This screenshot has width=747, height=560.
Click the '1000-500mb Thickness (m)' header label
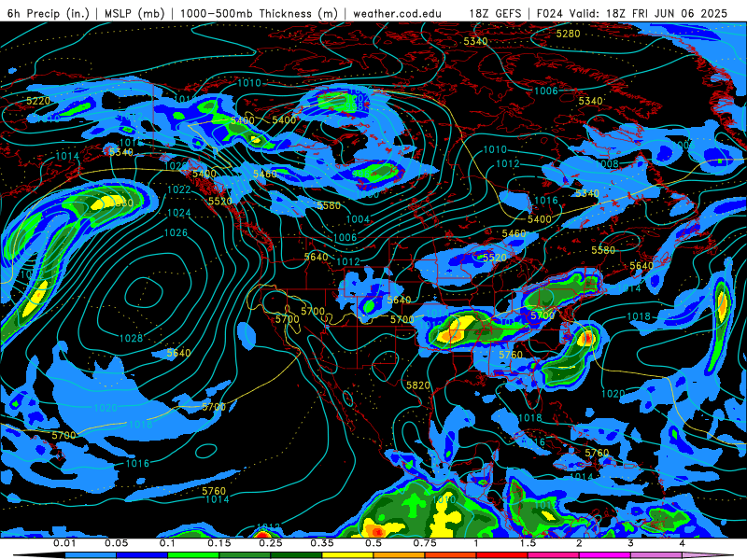(259, 13)
